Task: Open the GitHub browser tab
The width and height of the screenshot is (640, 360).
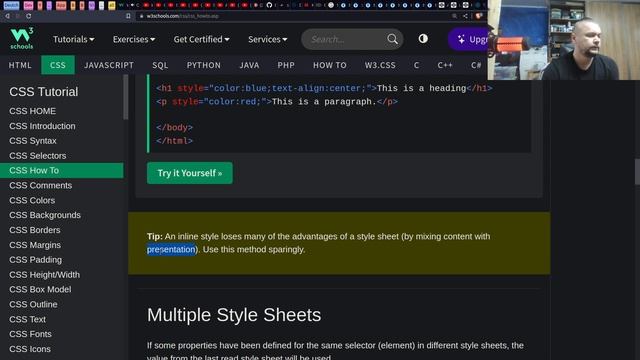Action: click(269, 5)
